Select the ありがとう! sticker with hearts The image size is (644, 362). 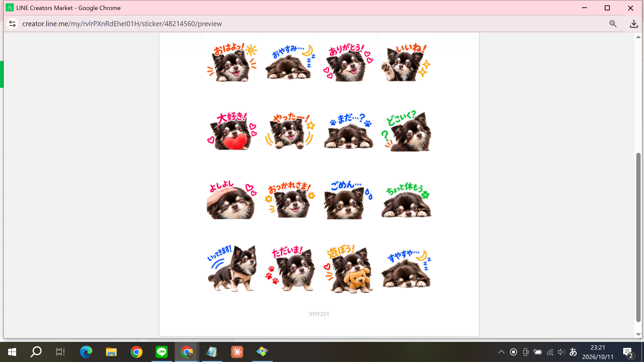(x=348, y=62)
